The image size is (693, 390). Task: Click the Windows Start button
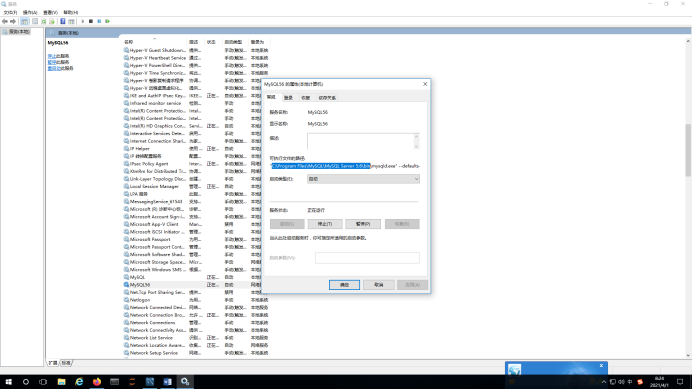click(8, 382)
